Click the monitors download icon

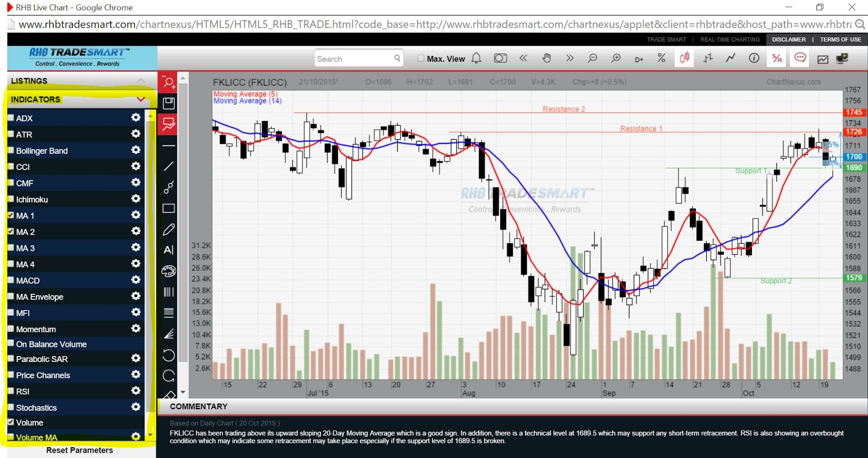point(843,58)
